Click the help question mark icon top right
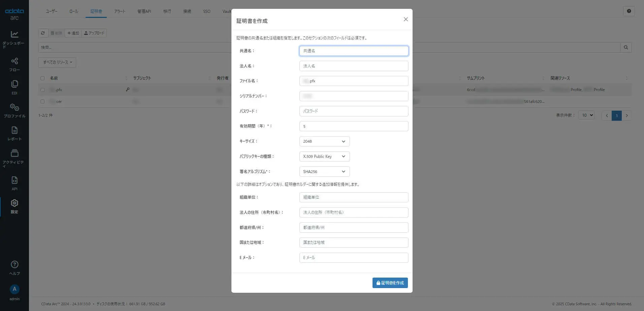 click(629, 11)
